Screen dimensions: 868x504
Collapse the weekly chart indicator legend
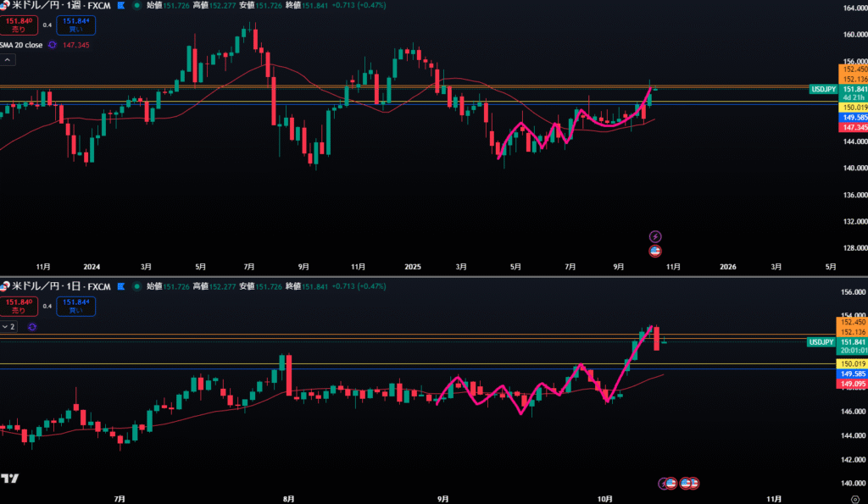pos(8,60)
